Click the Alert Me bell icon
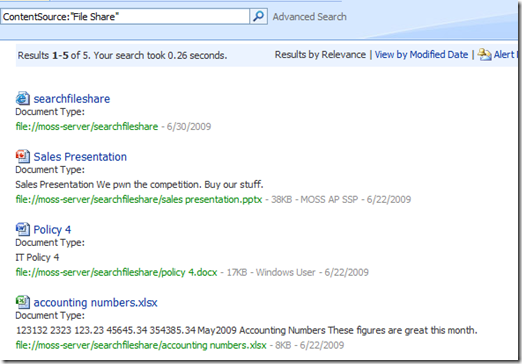522x364 pixels. click(x=484, y=54)
